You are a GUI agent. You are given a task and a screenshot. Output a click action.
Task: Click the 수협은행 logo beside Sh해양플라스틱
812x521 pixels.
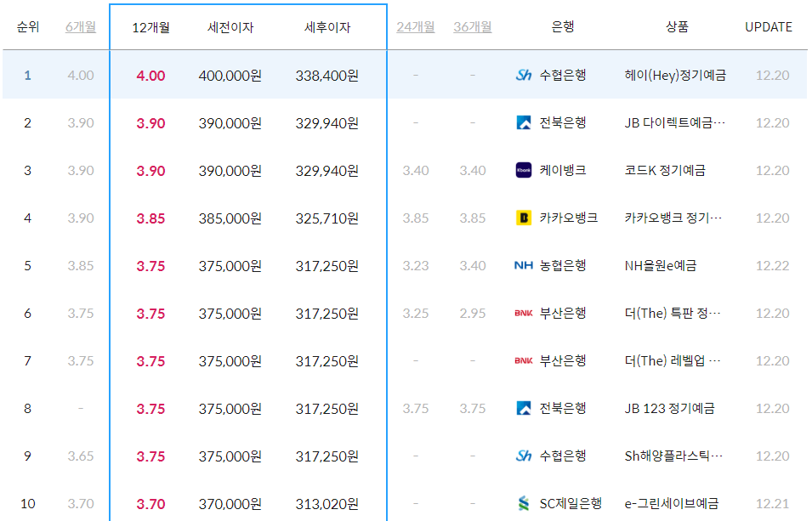(524, 456)
